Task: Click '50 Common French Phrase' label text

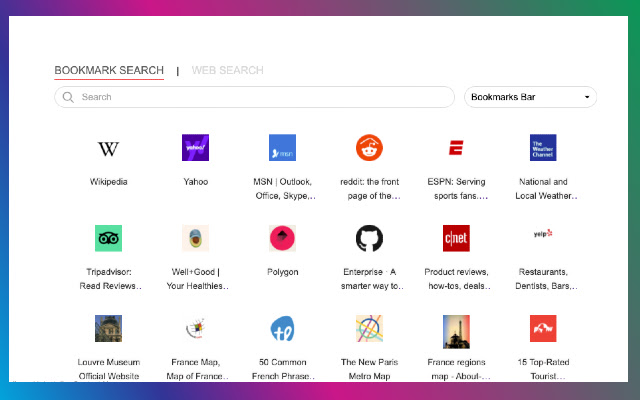Action: pyautogui.click(x=283, y=369)
